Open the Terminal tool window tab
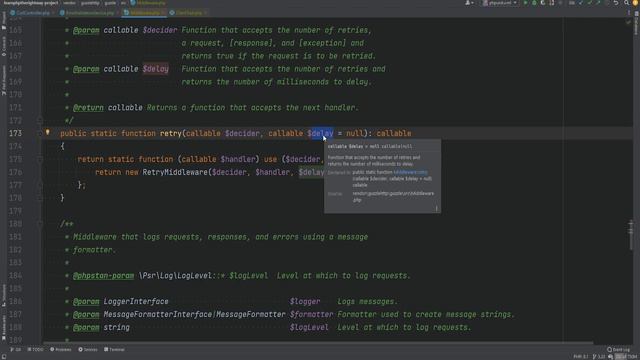The image size is (640, 360). click(x=114, y=349)
